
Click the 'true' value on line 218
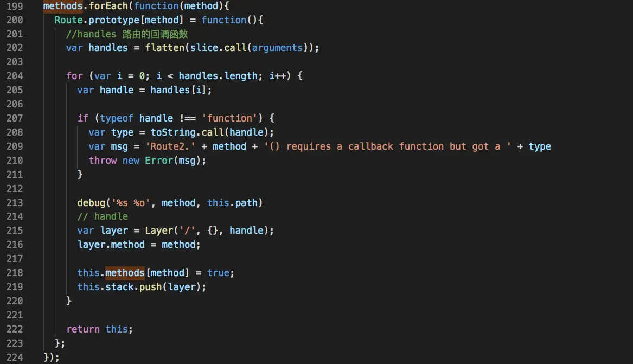point(219,273)
